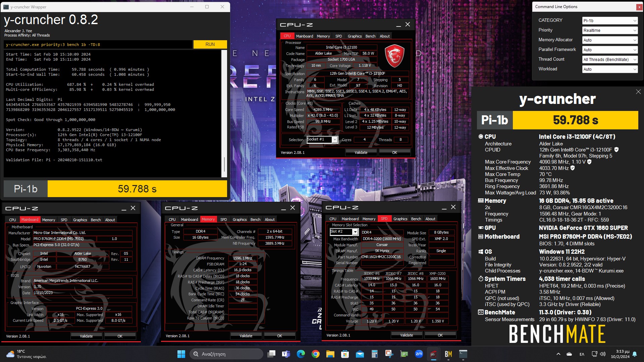Click Validate in the top CPU-Z window

tap(361, 152)
